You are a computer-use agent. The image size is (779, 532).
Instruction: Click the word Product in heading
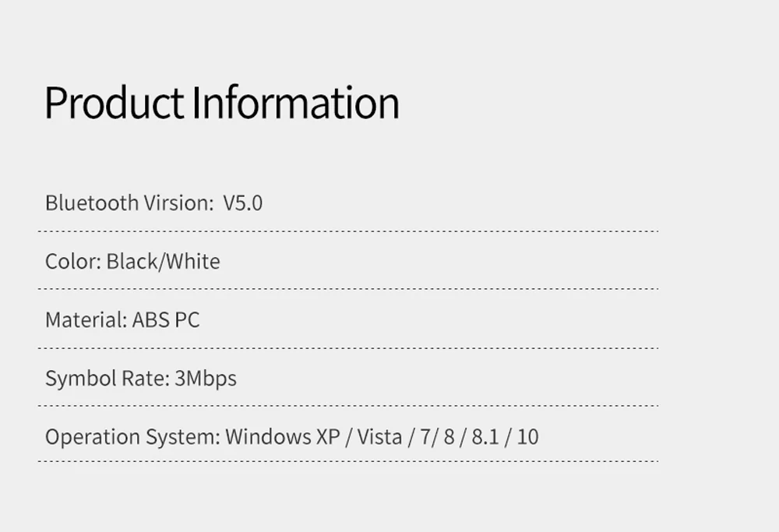[x=114, y=104]
